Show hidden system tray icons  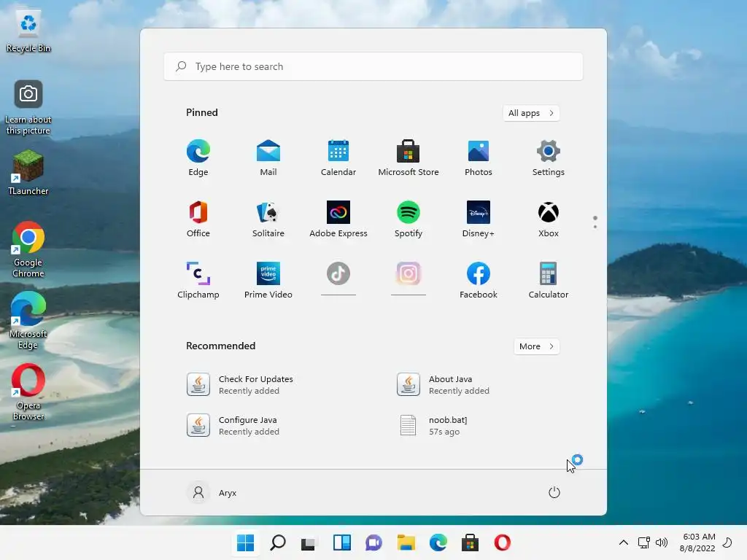[x=623, y=542]
